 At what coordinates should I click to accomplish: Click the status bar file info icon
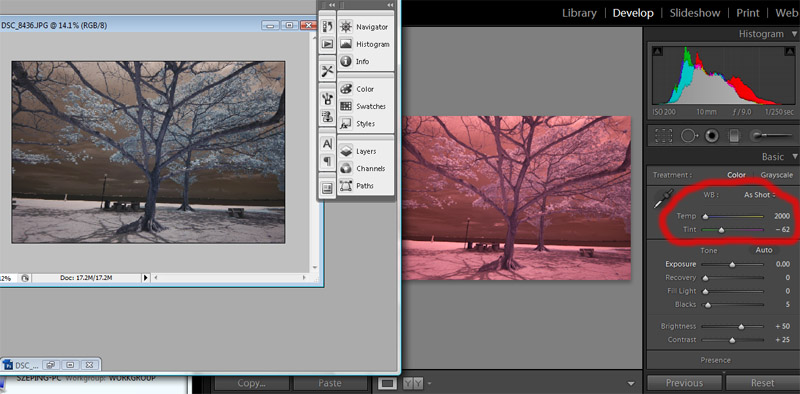[x=24, y=278]
